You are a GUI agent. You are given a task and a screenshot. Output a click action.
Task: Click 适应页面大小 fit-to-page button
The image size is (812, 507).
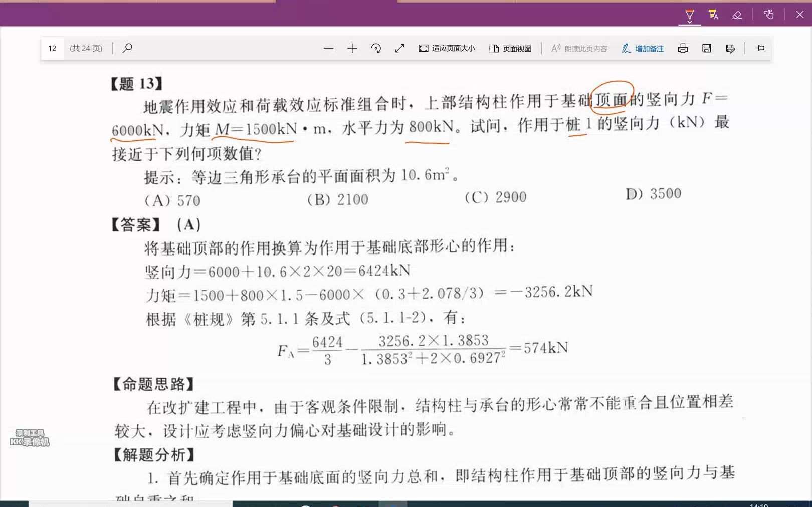pos(447,48)
